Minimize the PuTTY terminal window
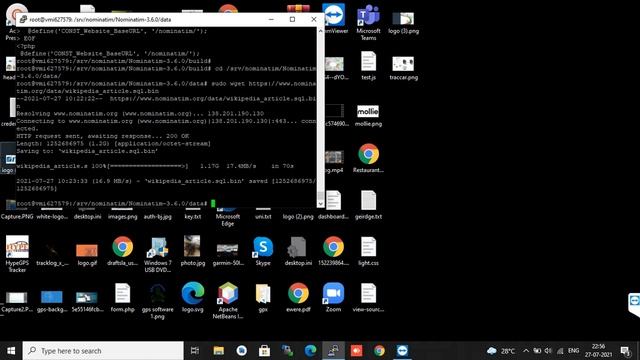 click(x=271, y=19)
